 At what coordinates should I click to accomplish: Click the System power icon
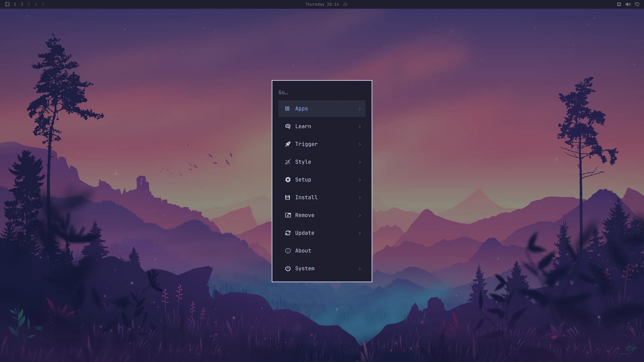tap(288, 268)
